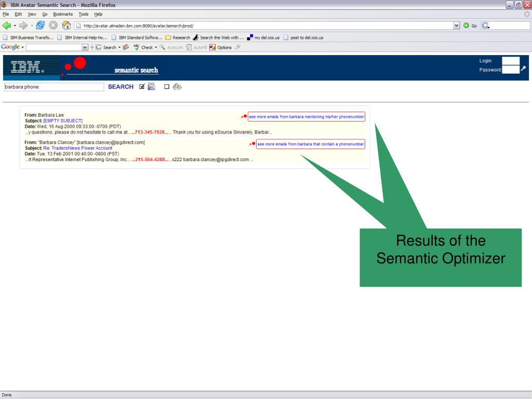532x399 pixels.
Task: Click the gray Forward arrow button
Action: click(23, 25)
